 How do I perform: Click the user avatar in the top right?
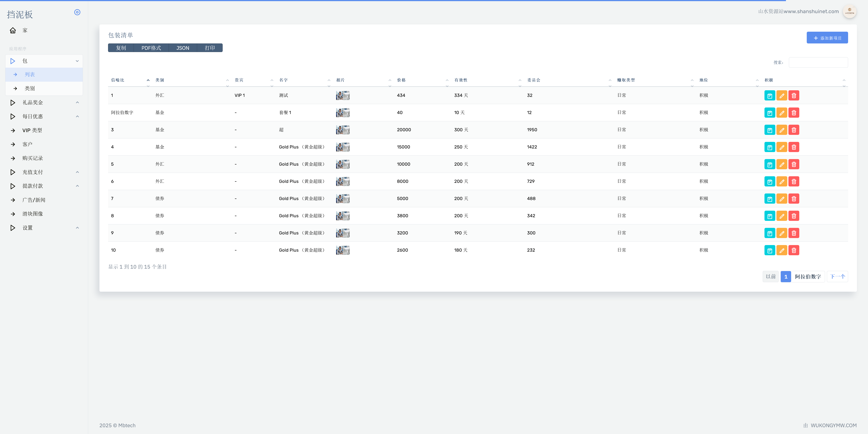849,12
